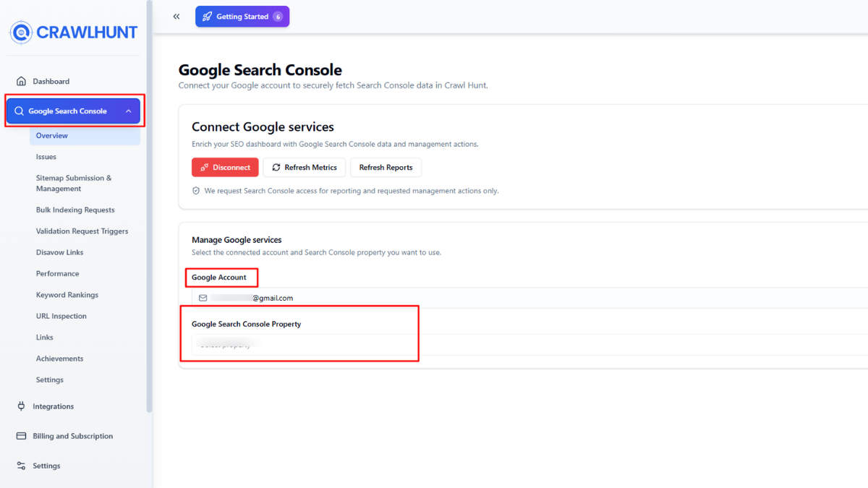Click the Billing and Subscription card icon

21,436
